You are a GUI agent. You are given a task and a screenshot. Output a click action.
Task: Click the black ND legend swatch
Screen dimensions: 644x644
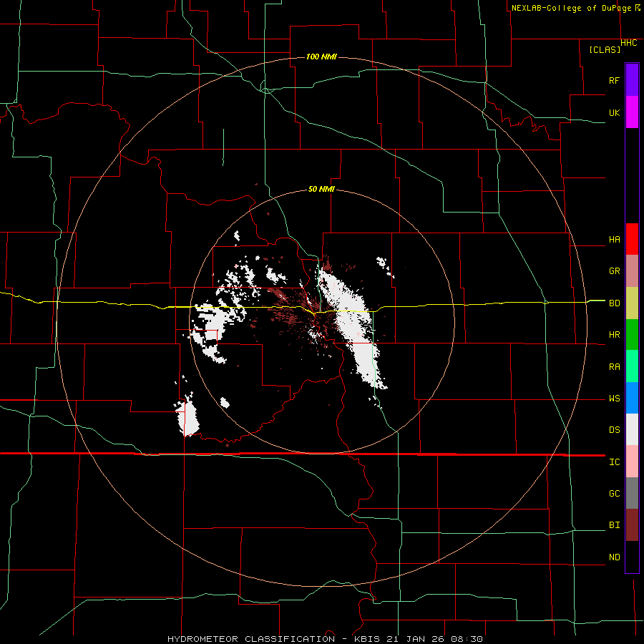632,557
